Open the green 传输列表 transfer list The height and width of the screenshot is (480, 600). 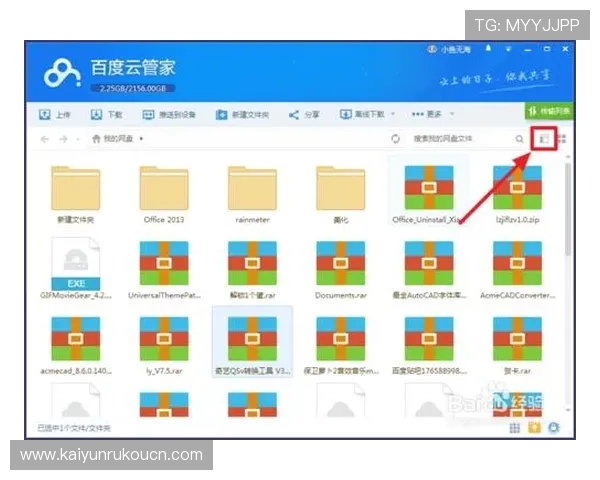549,111
